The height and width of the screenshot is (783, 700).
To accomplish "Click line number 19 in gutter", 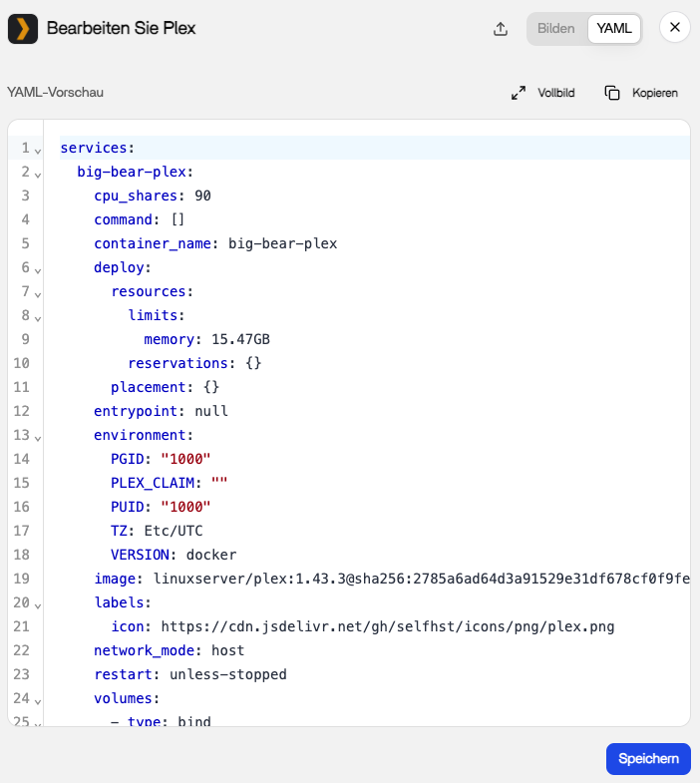I will 21,579.
